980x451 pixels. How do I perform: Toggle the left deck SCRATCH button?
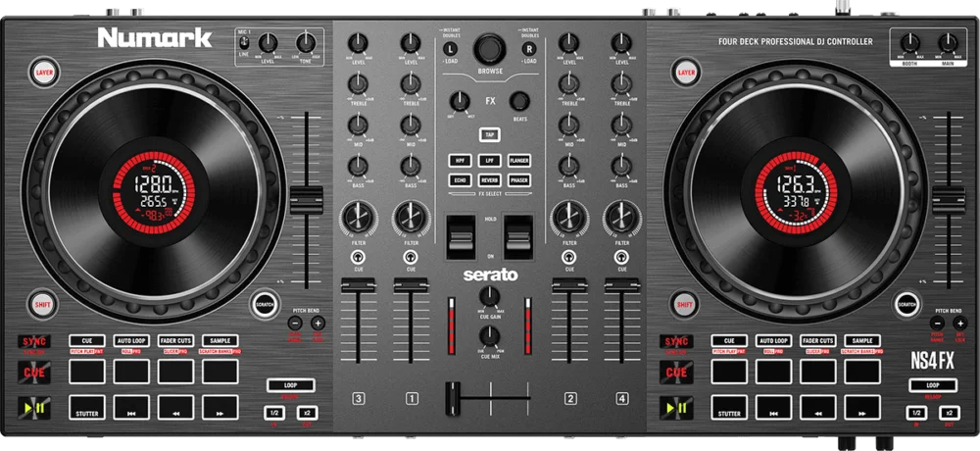tap(265, 305)
